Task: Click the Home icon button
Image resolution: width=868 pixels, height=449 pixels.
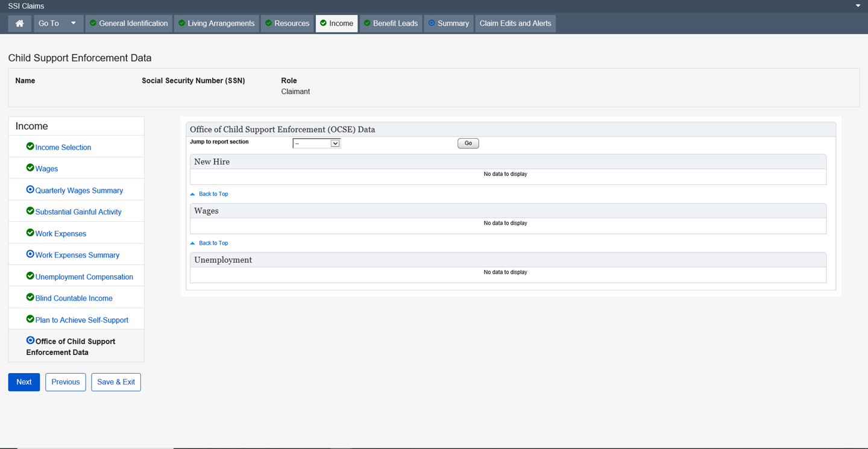Action: [x=20, y=24]
